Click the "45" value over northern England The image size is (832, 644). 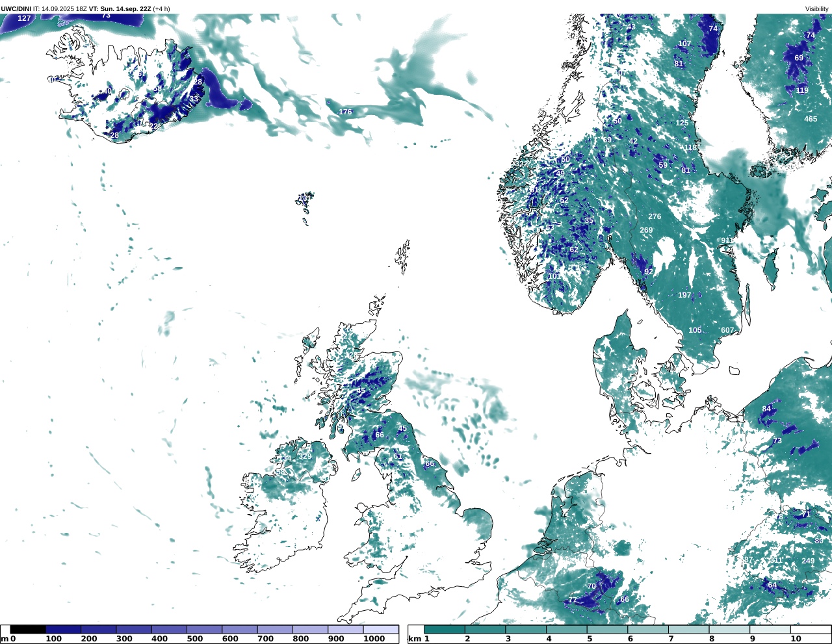click(402, 428)
